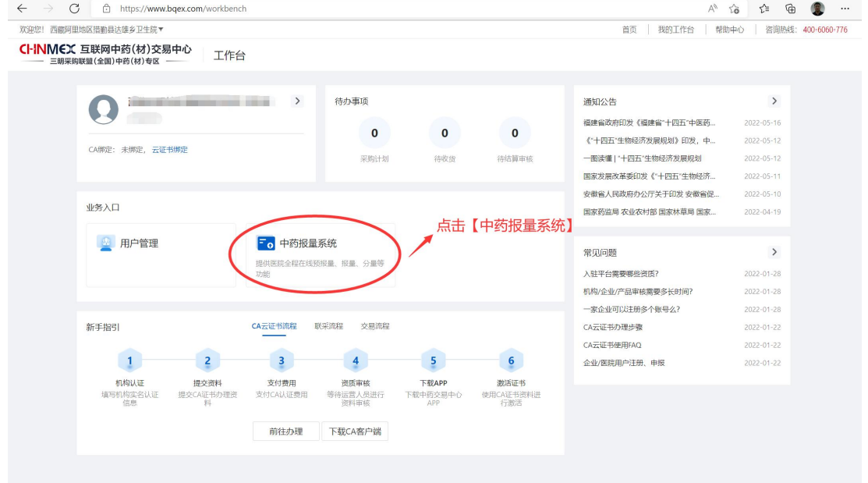Click the 工作台 page title
Viewport: 868px width, 483px height.
tap(229, 55)
